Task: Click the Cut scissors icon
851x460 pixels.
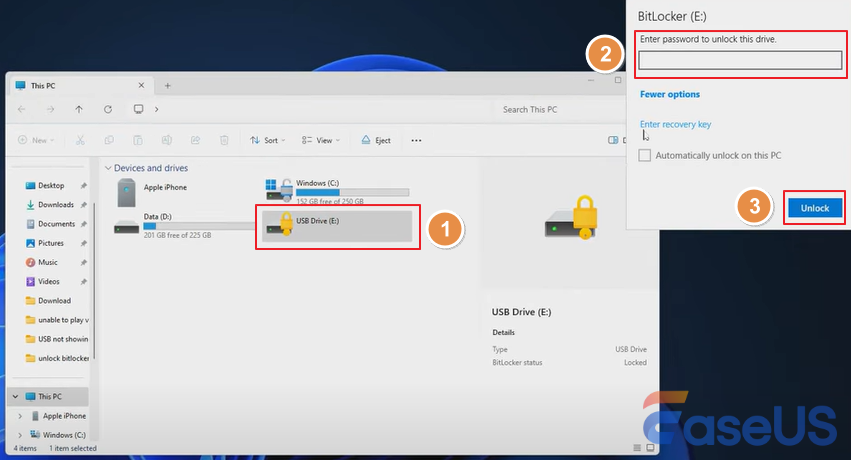Action: 80,140
